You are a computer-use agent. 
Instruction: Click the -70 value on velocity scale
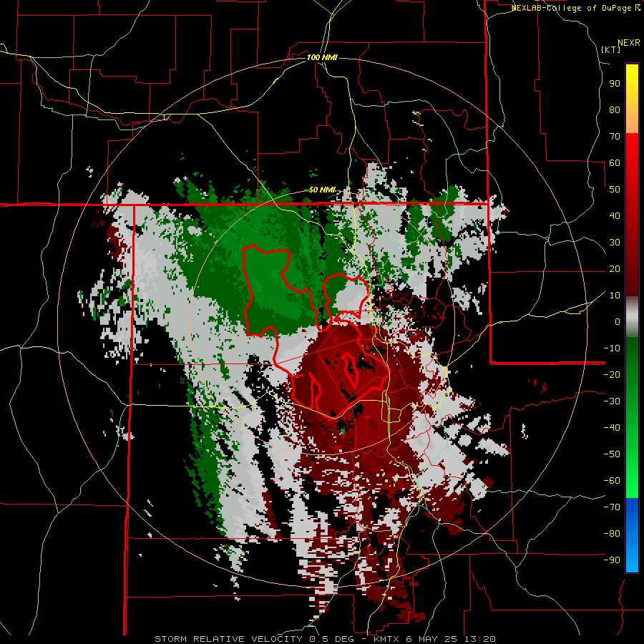point(612,507)
